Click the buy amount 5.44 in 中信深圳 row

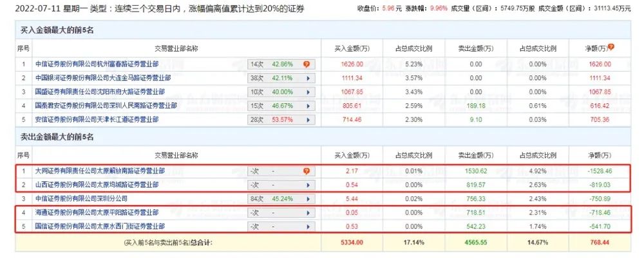pyautogui.click(x=352, y=199)
